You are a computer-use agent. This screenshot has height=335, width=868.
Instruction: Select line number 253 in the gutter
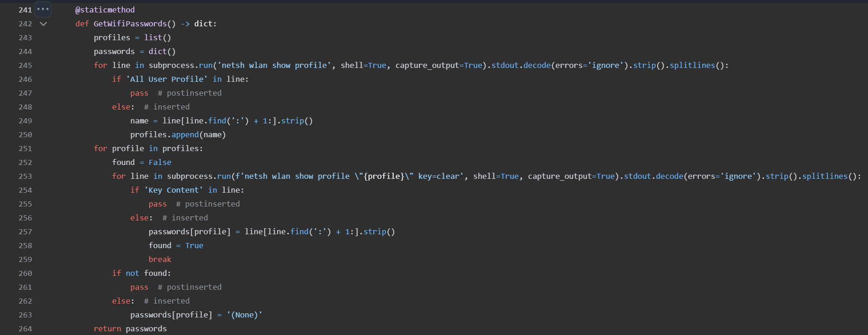[x=25, y=176]
